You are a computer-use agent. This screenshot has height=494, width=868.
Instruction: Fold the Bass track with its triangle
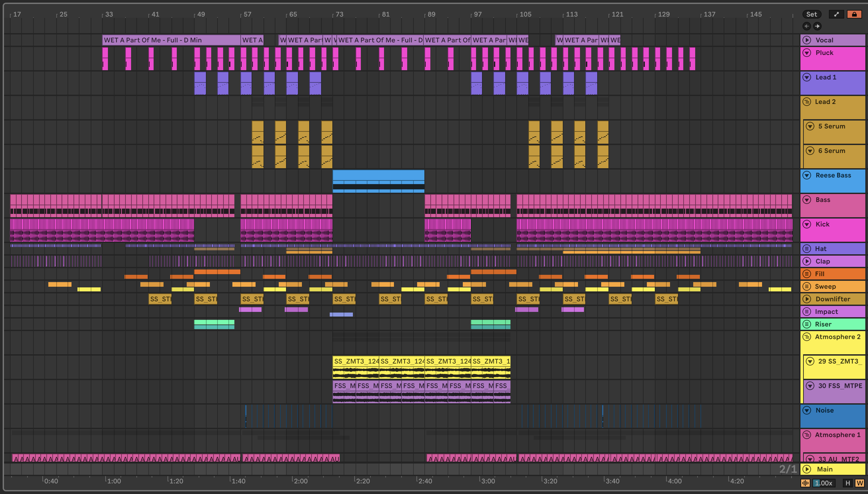pos(807,200)
